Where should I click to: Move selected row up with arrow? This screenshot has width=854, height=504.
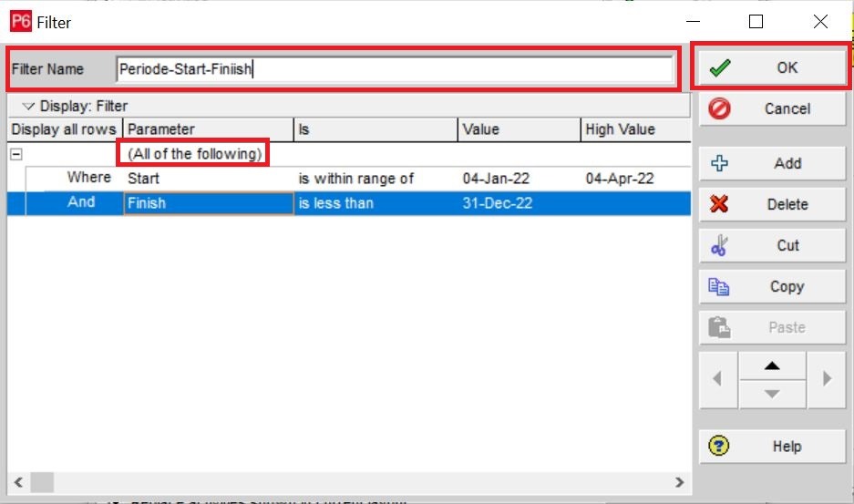click(772, 365)
